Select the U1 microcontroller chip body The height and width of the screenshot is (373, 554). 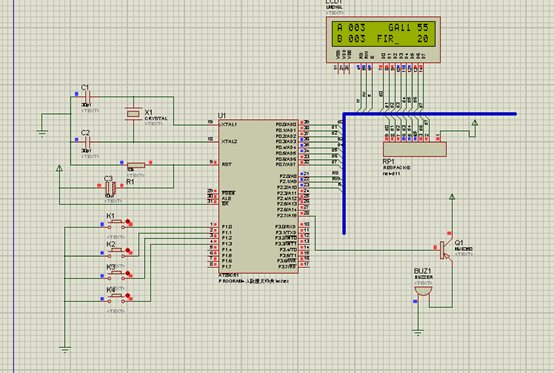pos(259,196)
